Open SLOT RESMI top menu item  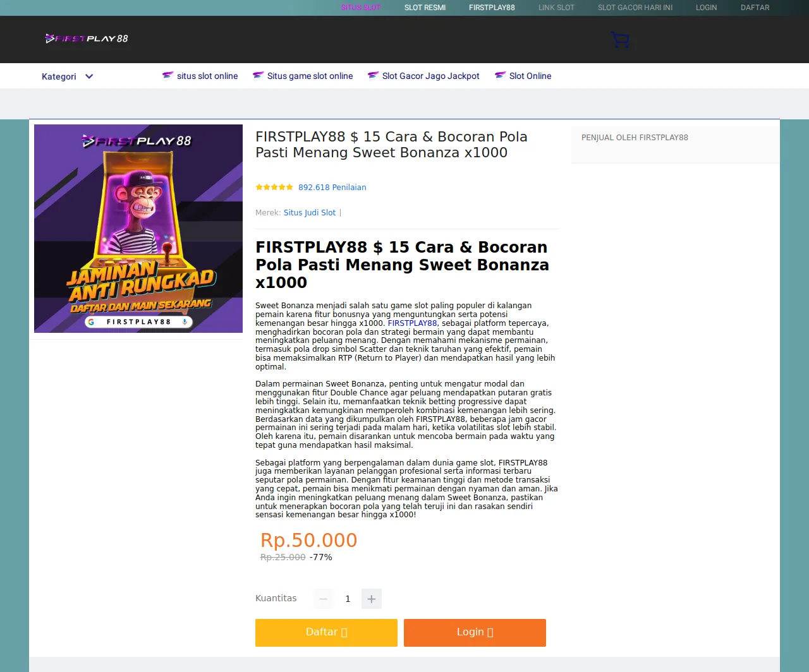point(425,8)
